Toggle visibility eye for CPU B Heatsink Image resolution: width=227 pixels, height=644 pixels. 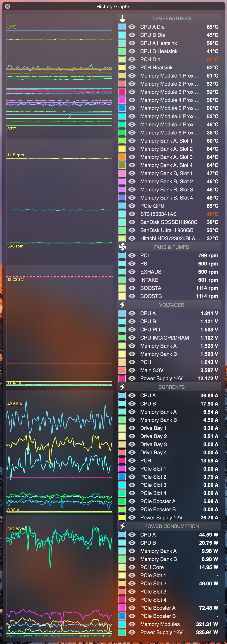132,51
